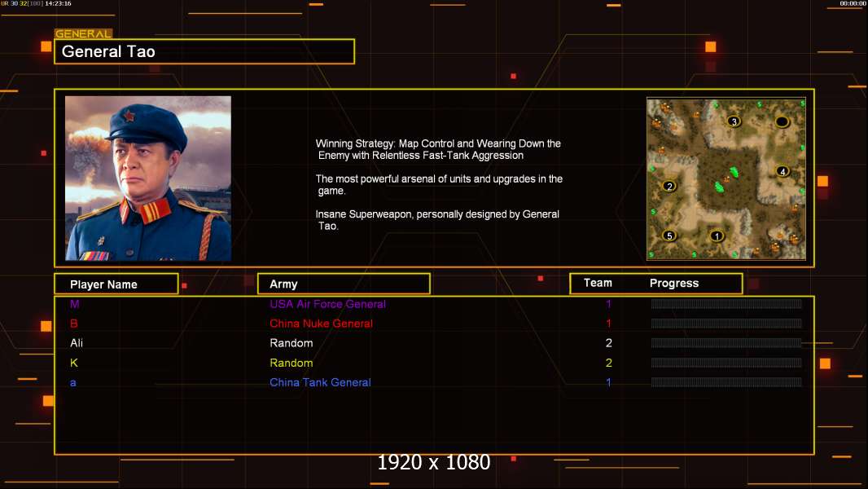Click the blank black start marker on minimap
Viewport: 868px width, 489px height.
pyautogui.click(x=782, y=121)
